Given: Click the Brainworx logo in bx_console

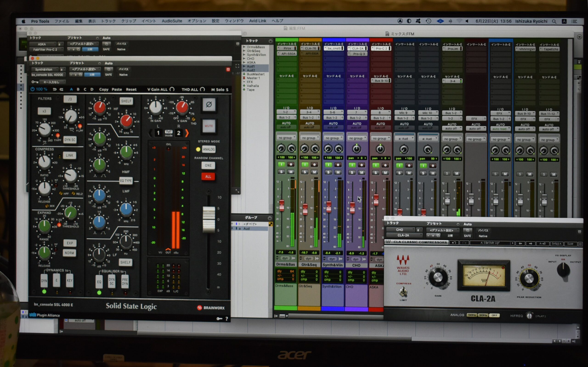Looking at the screenshot, I should (211, 308).
